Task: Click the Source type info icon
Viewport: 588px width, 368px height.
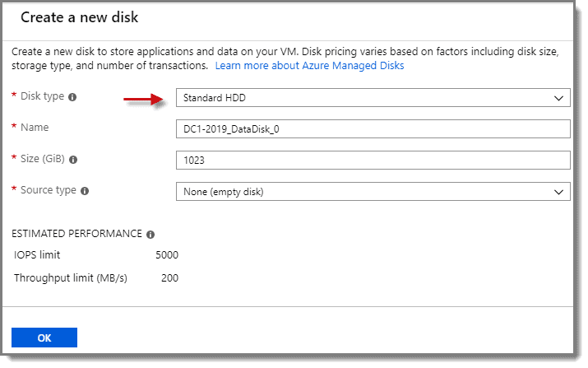Action: tap(85, 191)
